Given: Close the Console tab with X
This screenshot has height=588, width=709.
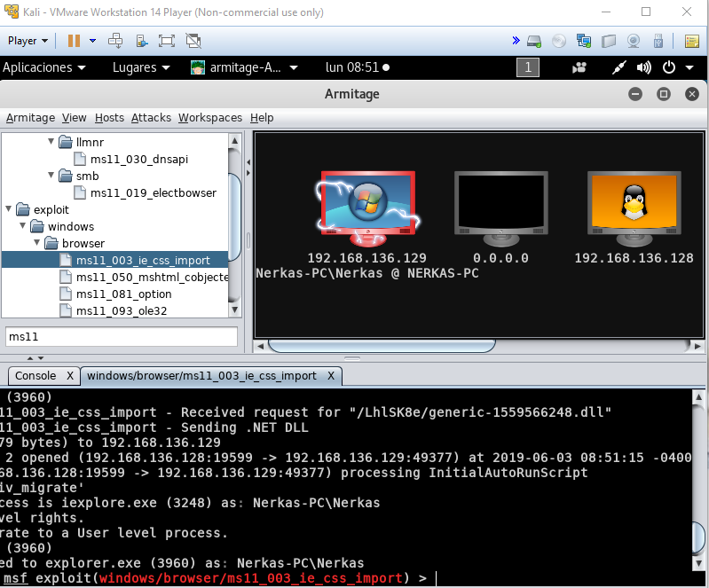Looking at the screenshot, I should (x=70, y=375).
